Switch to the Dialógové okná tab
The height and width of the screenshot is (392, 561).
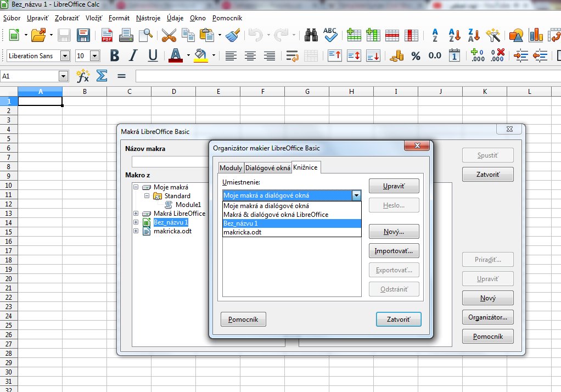[x=268, y=167]
